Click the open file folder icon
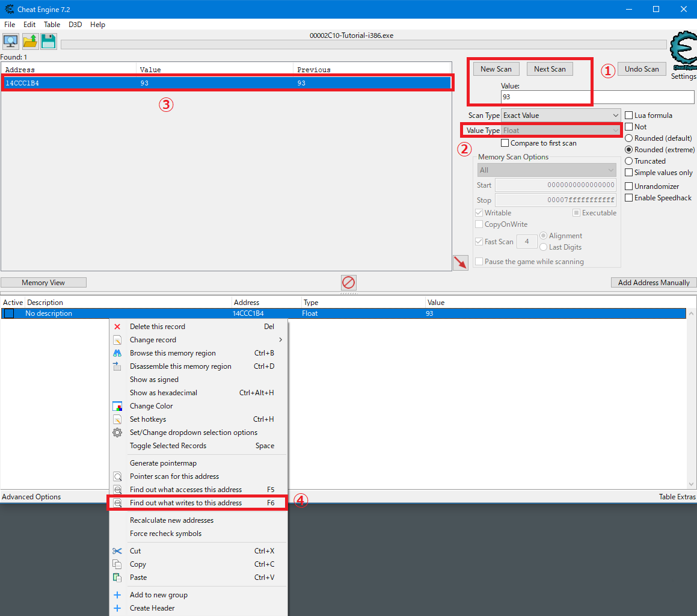 coord(30,42)
